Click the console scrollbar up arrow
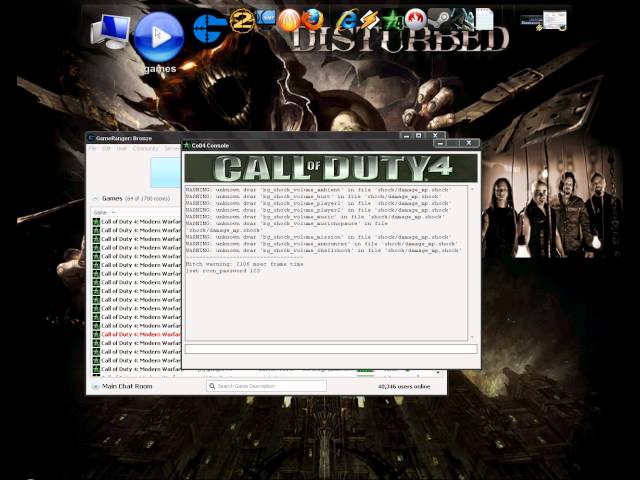The width and height of the screenshot is (640, 480). click(x=472, y=189)
